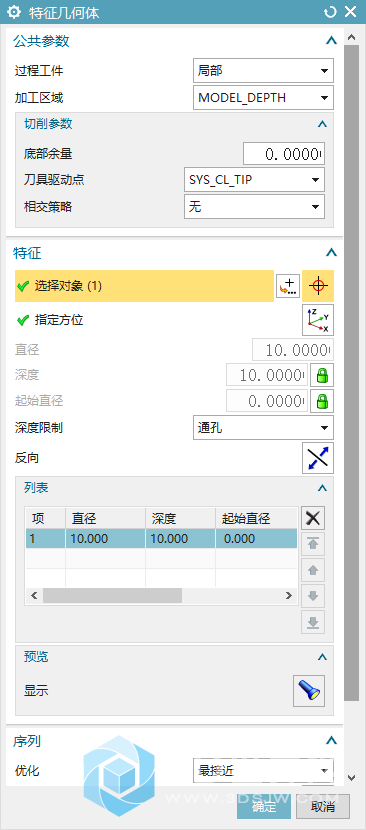The width and height of the screenshot is (366, 830).
Task: Click the 选择对象 (1) selection row
Action: click(x=145, y=286)
